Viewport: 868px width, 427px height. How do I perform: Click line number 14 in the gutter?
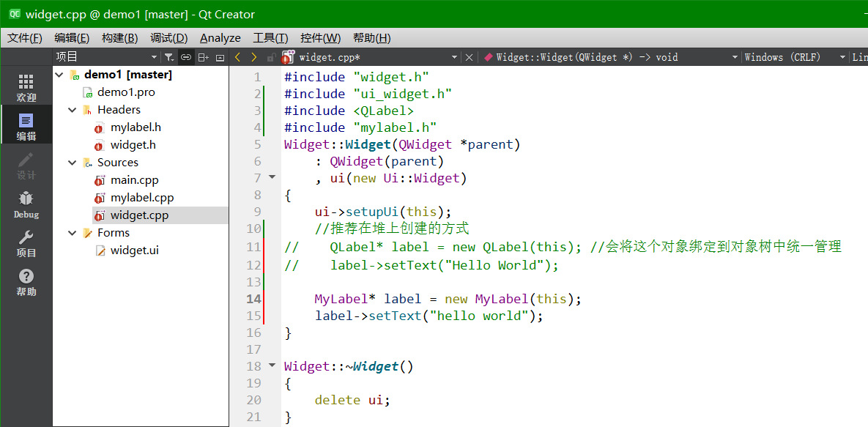[x=253, y=299]
